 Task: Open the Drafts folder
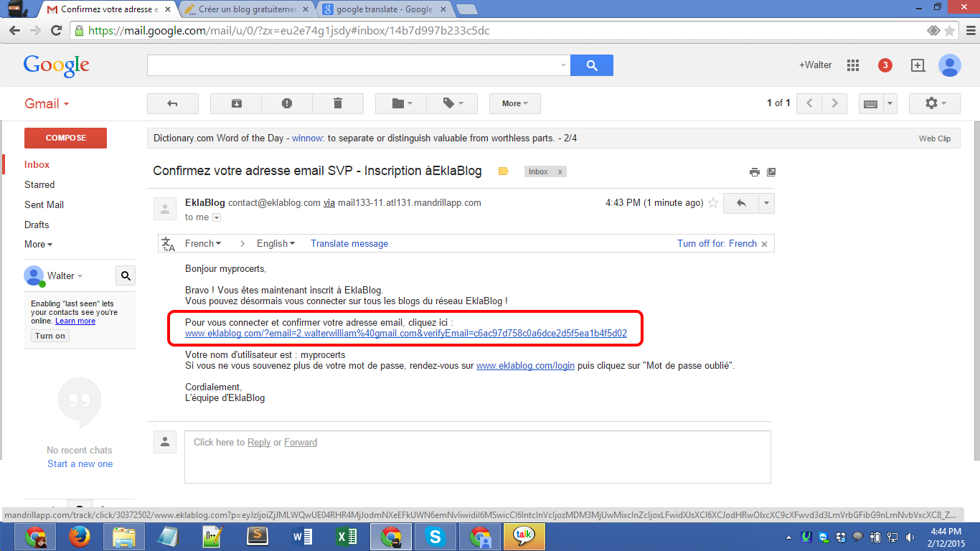(37, 225)
